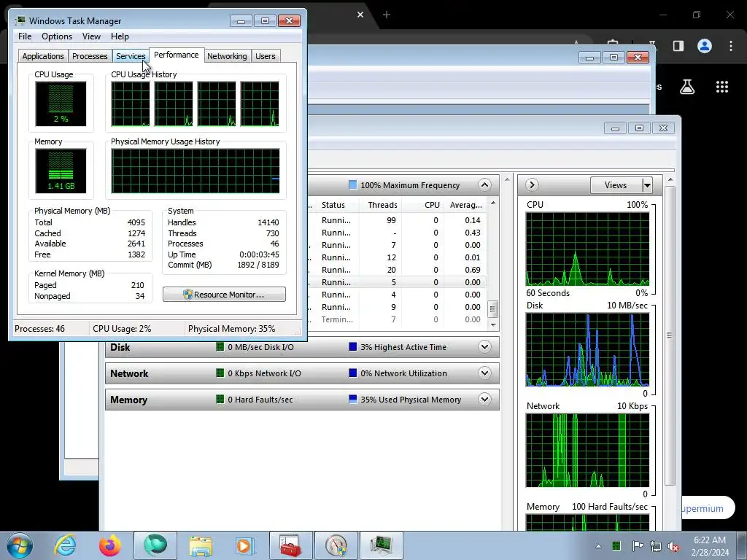Hide the graphs pane with arrow button
The image size is (747, 560).
(x=532, y=184)
